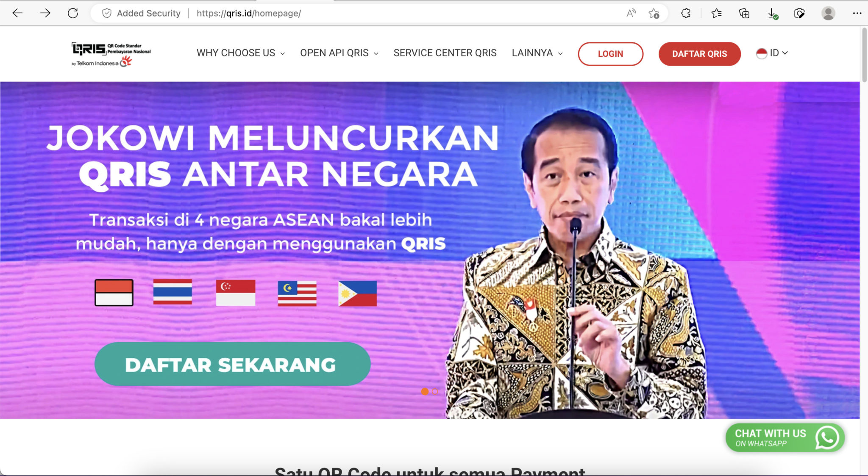868x476 pixels.
Task: Open browser Extensions puzzle icon
Action: point(686,13)
